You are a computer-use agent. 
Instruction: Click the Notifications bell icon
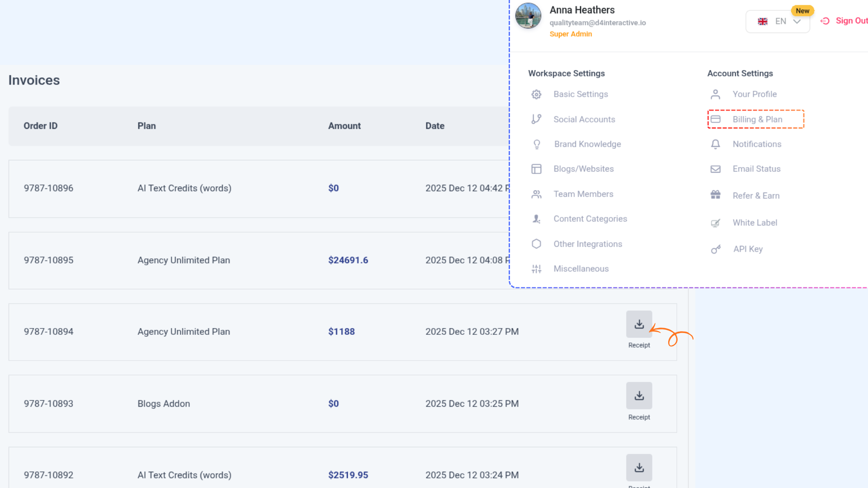[715, 144]
